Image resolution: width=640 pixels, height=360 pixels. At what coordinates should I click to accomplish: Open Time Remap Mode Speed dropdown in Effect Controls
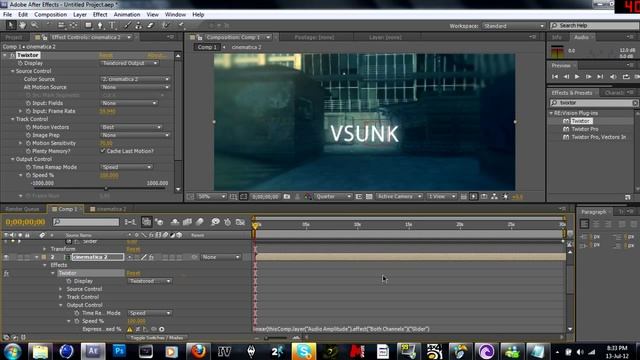126,167
